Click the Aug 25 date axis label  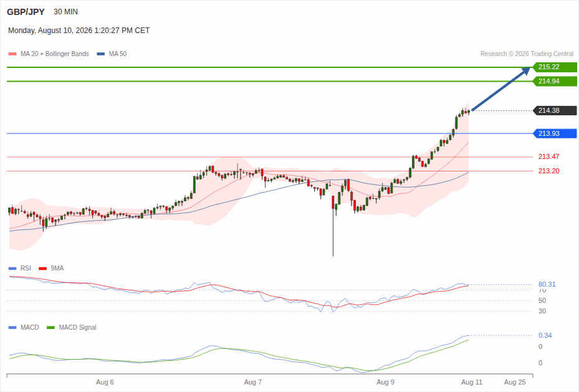[515, 382]
